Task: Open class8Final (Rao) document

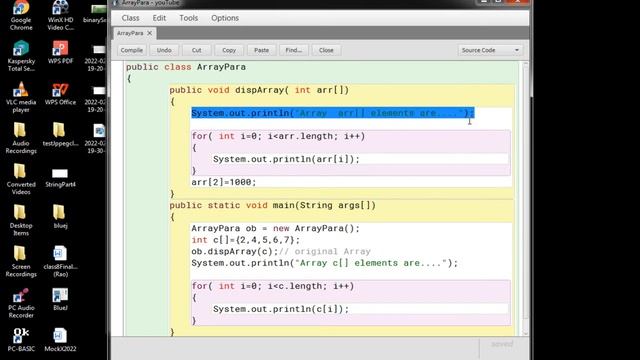Action: click(60, 262)
